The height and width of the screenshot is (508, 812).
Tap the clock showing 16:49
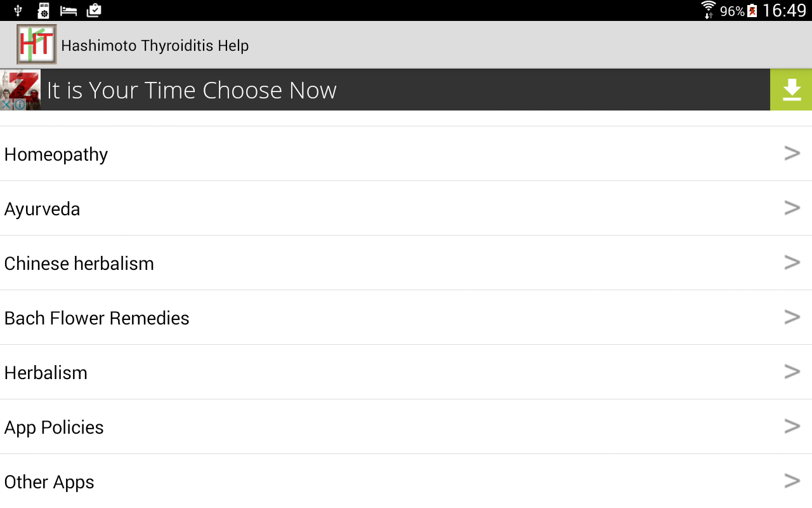pyautogui.click(x=784, y=11)
